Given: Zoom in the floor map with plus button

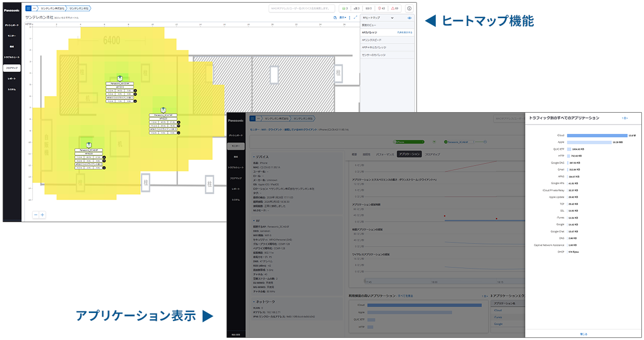Looking at the screenshot, I should (43, 214).
